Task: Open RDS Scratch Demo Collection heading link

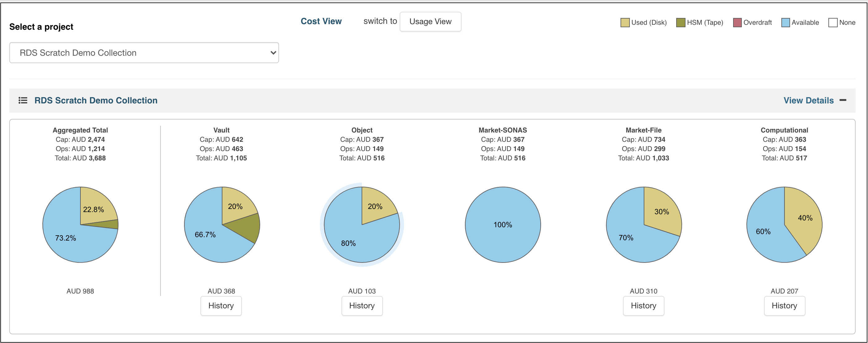Action: tap(96, 101)
